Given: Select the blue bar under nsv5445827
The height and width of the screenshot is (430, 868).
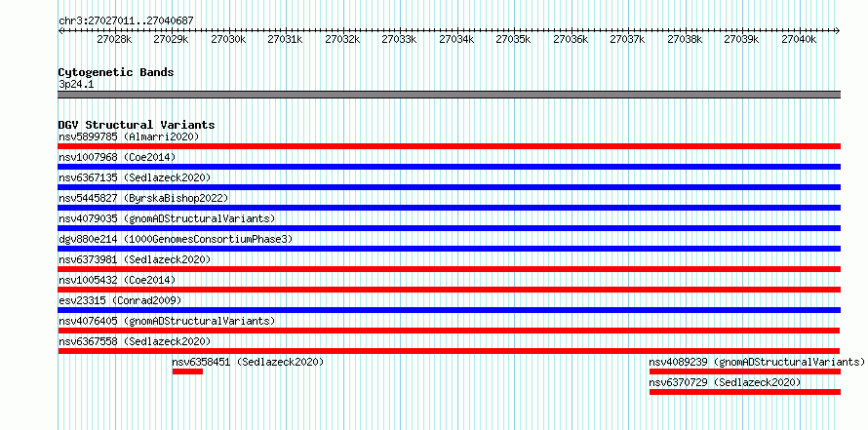Looking at the screenshot, I should click(449, 208).
